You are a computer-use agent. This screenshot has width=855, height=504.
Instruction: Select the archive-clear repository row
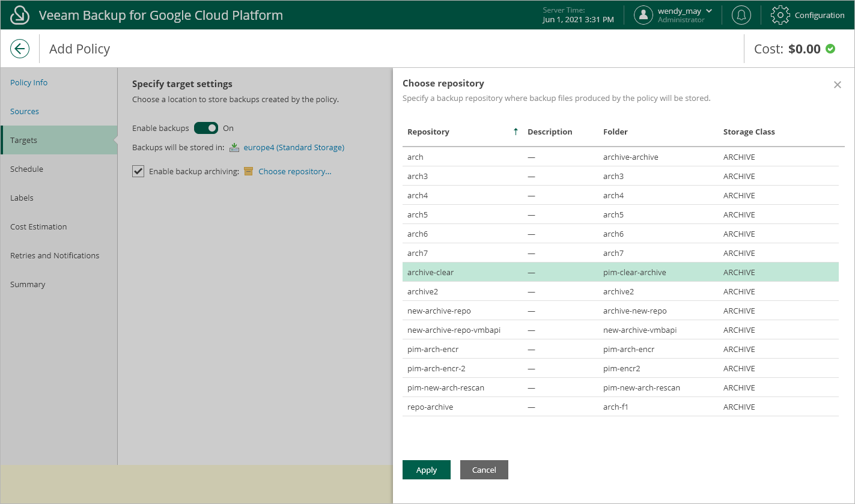[x=621, y=272]
